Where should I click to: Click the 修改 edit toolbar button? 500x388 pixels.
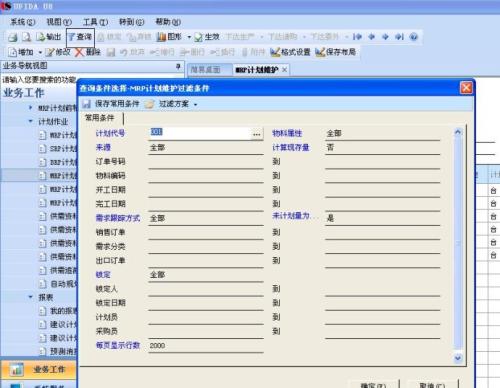click(x=58, y=52)
